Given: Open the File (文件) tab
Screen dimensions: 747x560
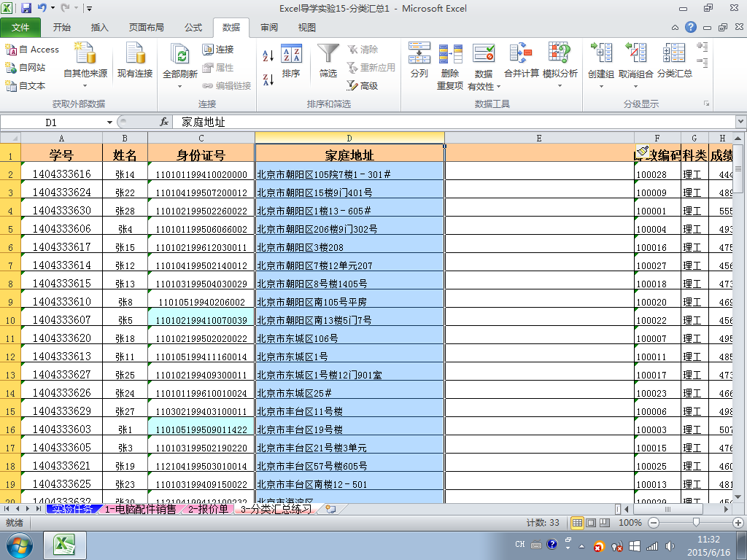Looking at the screenshot, I should (20, 28).
